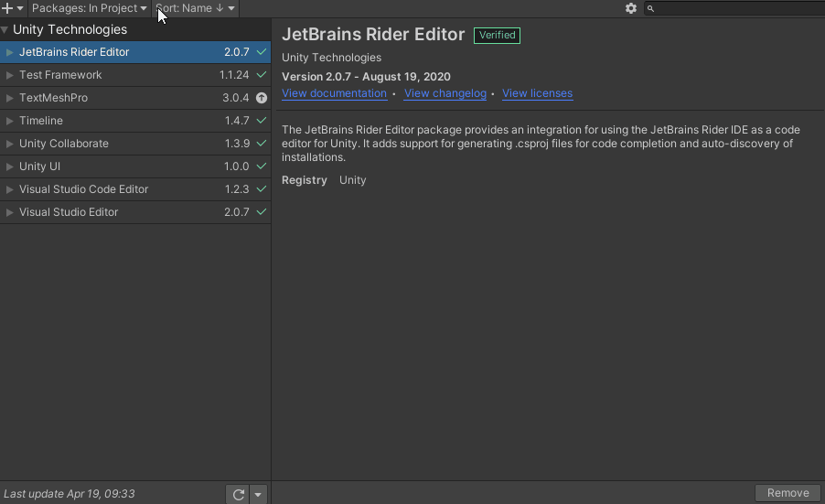Image resolution: width=825 pixels, height=504 pixels.
Task: Click the Unity UI installed checkmark icon
Action: pos(262,166)
